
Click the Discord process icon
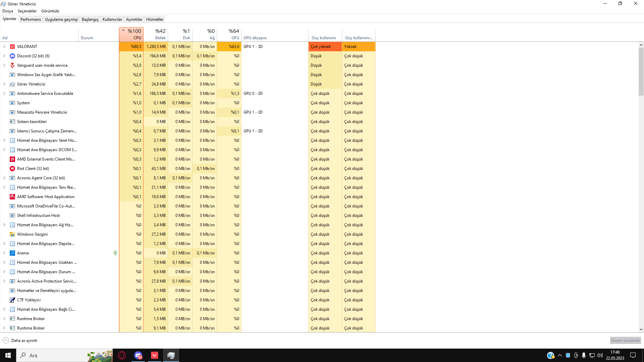coord(12,56)
